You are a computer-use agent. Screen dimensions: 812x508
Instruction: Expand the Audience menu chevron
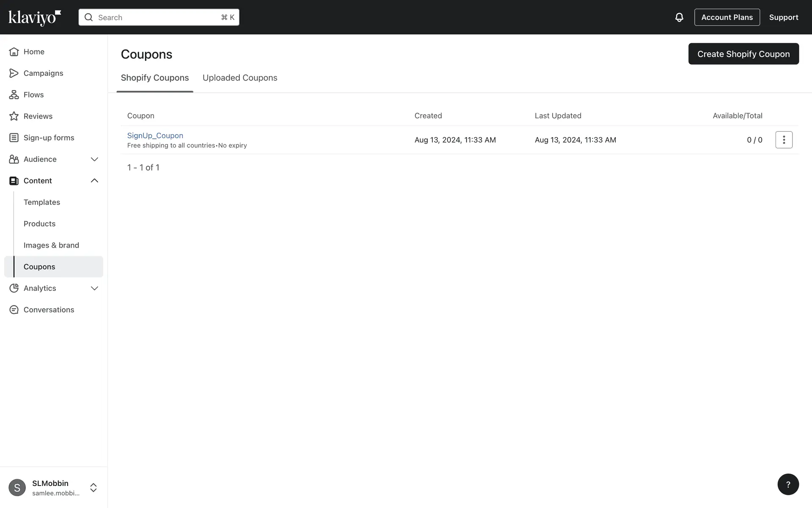click(x=94, y=159)
